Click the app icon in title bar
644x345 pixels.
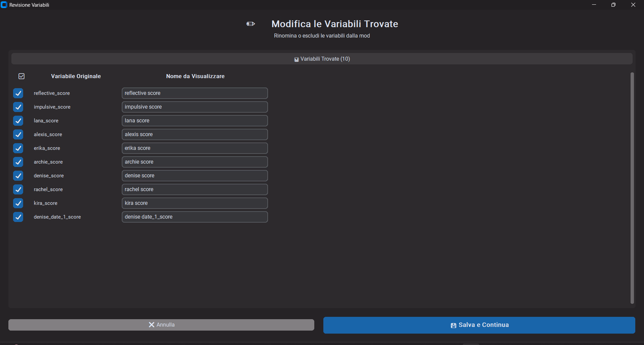[4, 5]
